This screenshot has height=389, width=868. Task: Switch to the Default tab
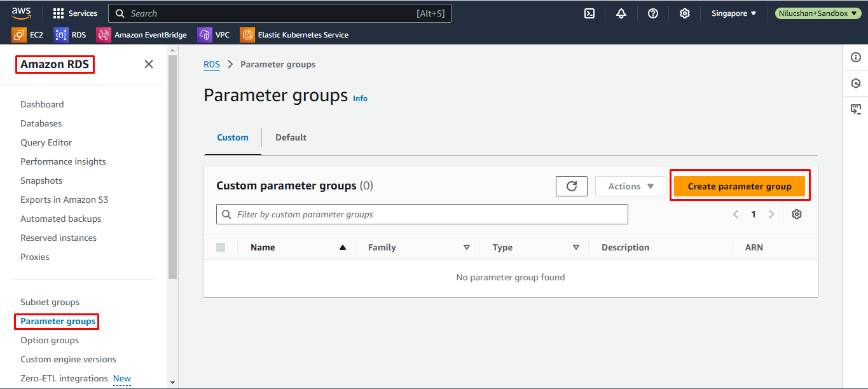click(x=291, y=137)
